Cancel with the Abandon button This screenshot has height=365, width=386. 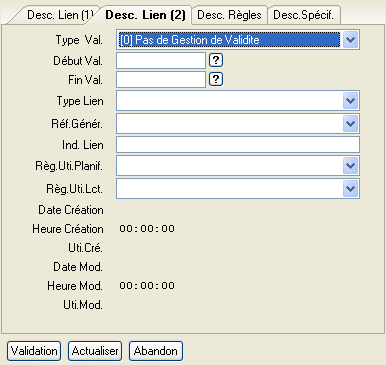[x=156, y=351]
